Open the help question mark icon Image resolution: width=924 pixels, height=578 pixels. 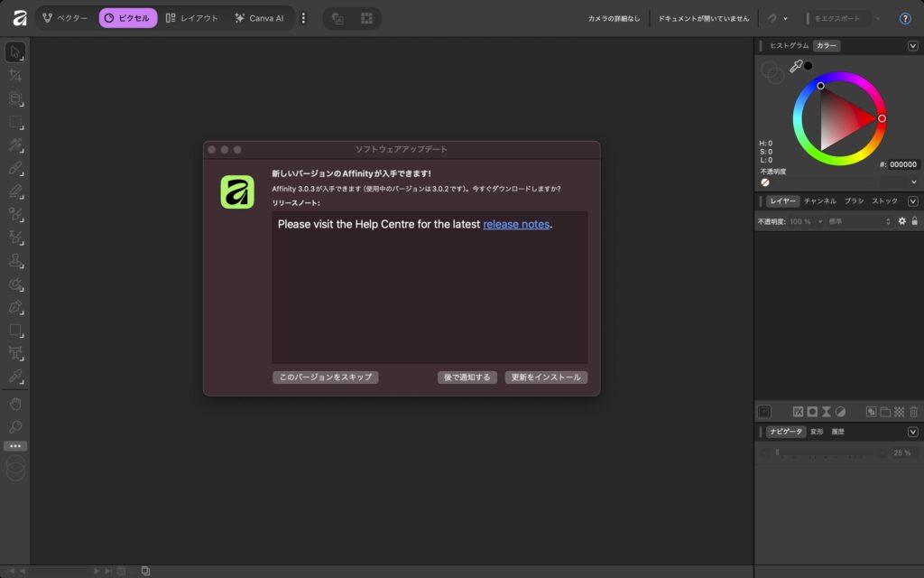[x=905, y=18]
